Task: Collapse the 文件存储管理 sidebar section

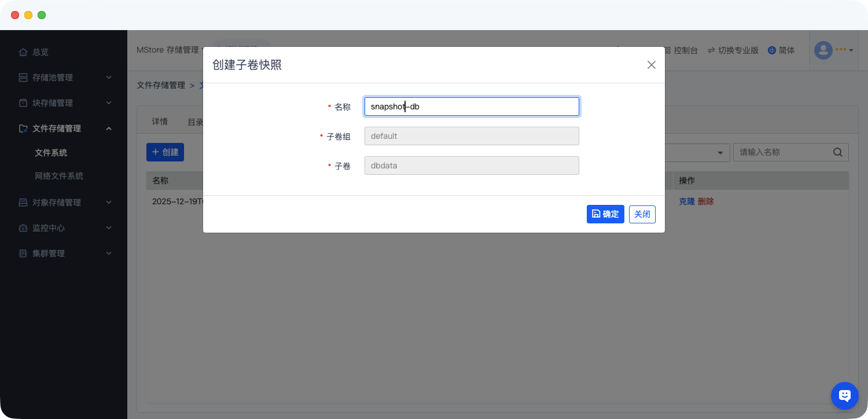Action: (x=109, y=128)
